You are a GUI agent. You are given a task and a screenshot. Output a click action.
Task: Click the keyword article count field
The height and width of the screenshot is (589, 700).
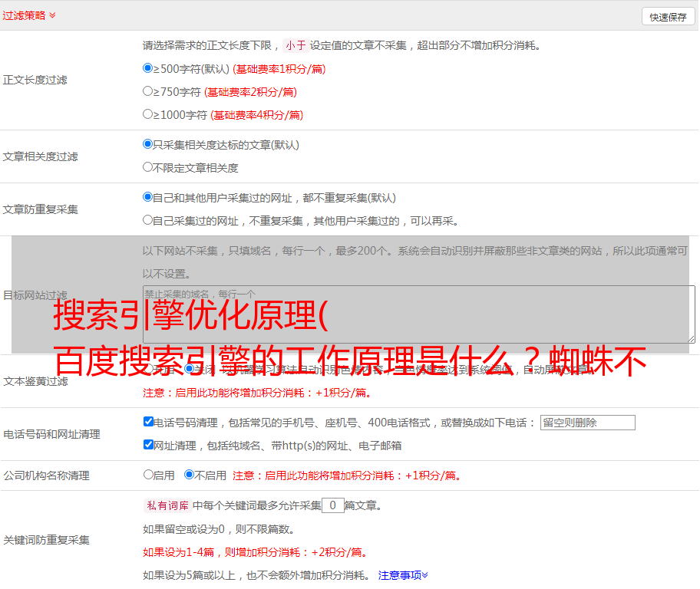(x=332, y=506)
